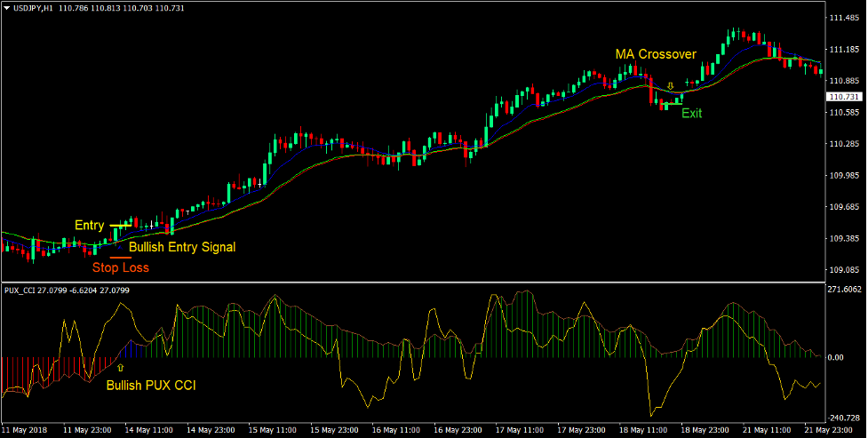Click the 16 May 23:00 time label
The image size is (868, 438).
(458, 430)
